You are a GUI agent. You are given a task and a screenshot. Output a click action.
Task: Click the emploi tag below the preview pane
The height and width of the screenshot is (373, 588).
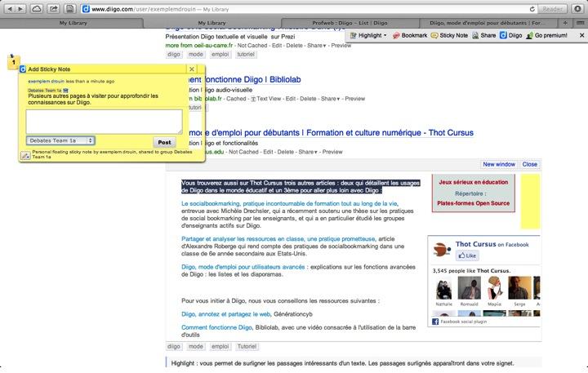pos(220,346)
